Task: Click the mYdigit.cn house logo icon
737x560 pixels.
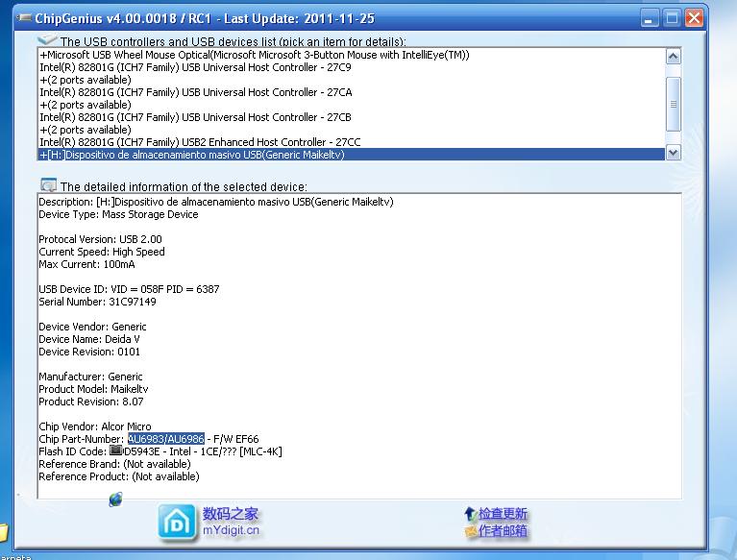Action: click(177, 522)
